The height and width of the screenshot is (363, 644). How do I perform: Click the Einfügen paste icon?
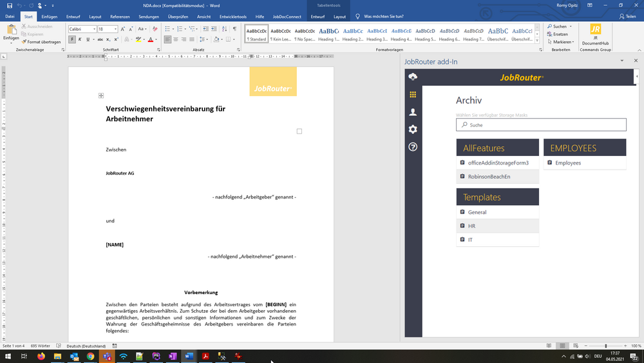click(12, 30)
